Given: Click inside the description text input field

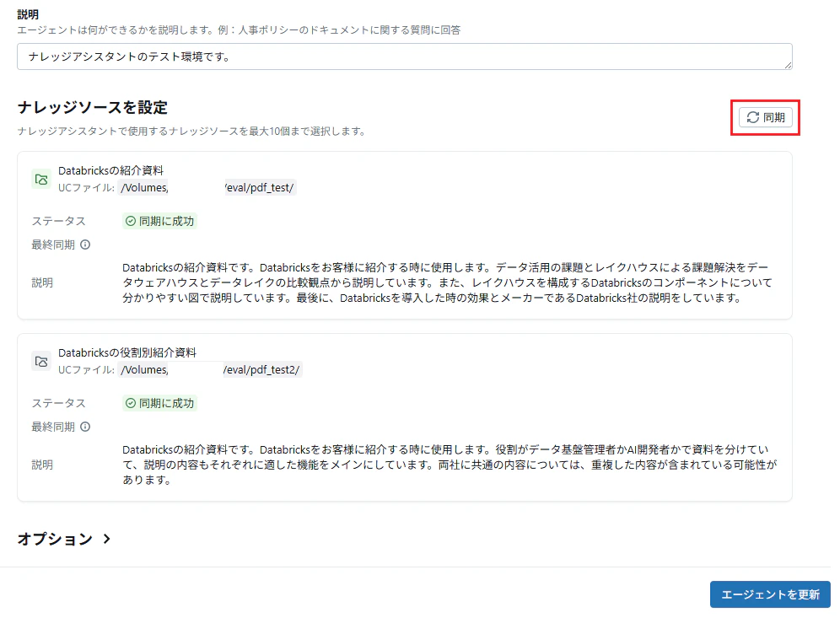Looking at the screenshot, I should [x=405, y=56].
